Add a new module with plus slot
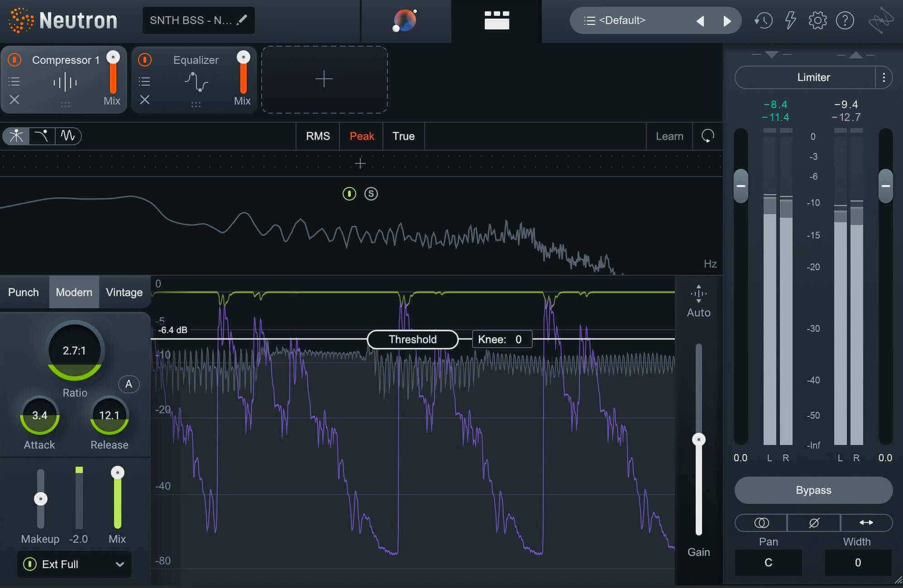The width and height of the screenshot is (903, 588). (324, 79)
